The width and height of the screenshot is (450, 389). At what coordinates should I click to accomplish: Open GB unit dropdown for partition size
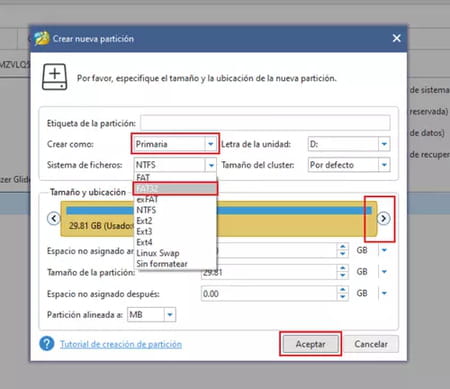pyautogui.click(x=384, y=272)
